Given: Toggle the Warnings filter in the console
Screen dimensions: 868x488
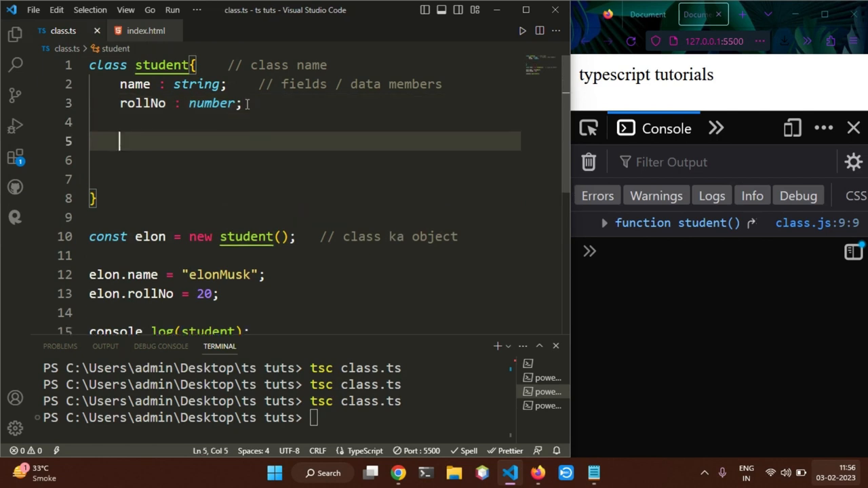Looking at the screenshot, I should [x=656, y=196].
